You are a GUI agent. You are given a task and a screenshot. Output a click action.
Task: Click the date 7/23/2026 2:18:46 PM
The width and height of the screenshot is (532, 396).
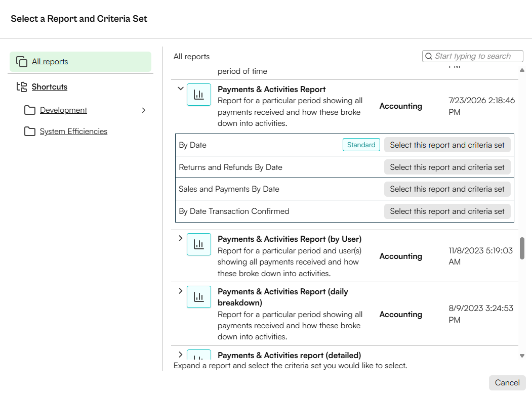click(x=481, y=106)
